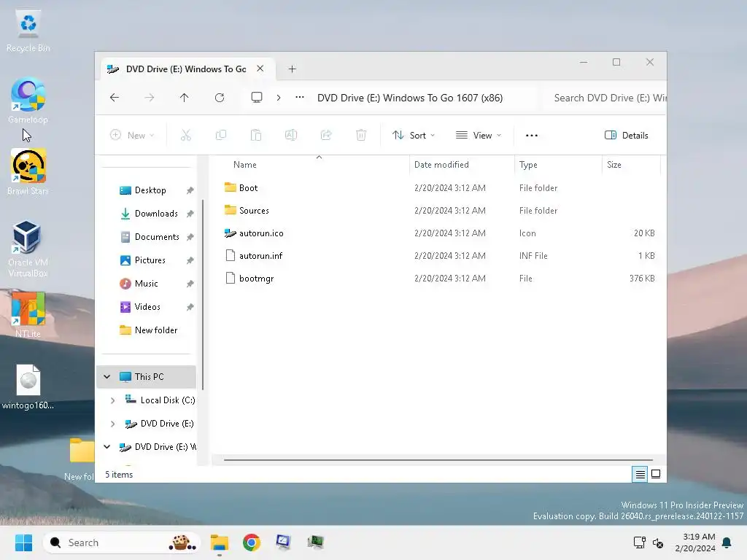Open the See more options menu
Image resolution: width=747 pixels, height=560 pixels.
532,135
